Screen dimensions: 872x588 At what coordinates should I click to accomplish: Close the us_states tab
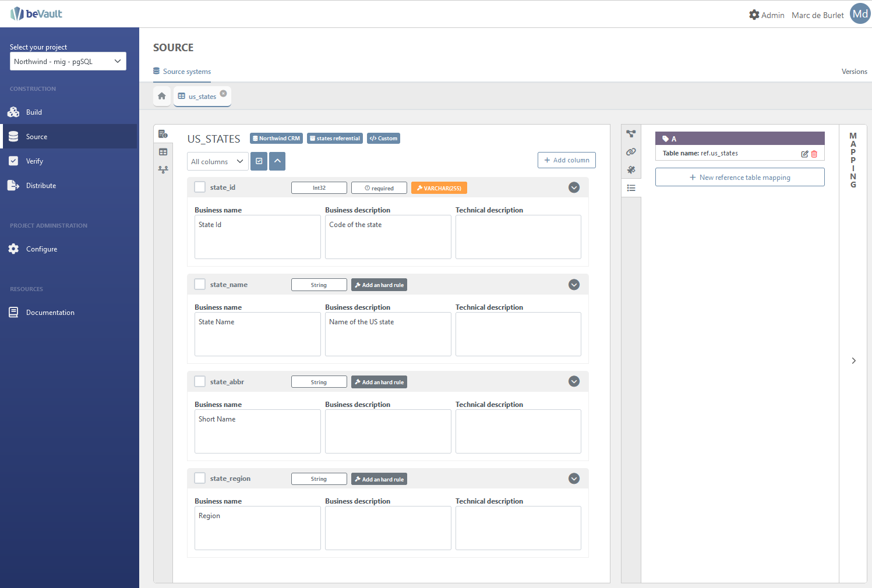pyautogui.click(x=223, y=93)
